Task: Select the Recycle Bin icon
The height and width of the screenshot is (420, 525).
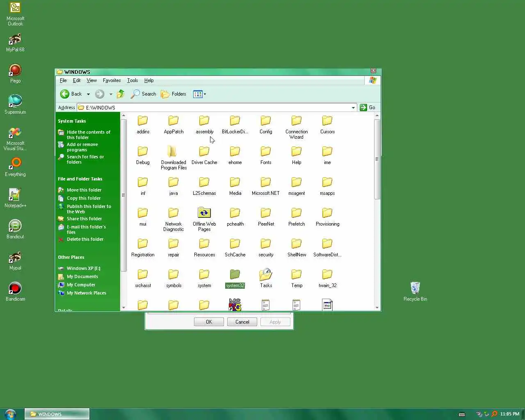Action: (x=415, y=292)
